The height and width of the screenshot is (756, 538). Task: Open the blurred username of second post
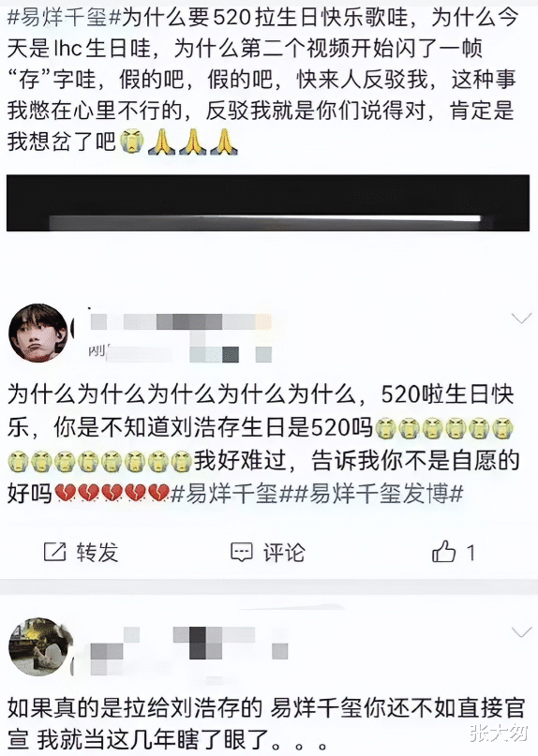[x=181, y=321]
